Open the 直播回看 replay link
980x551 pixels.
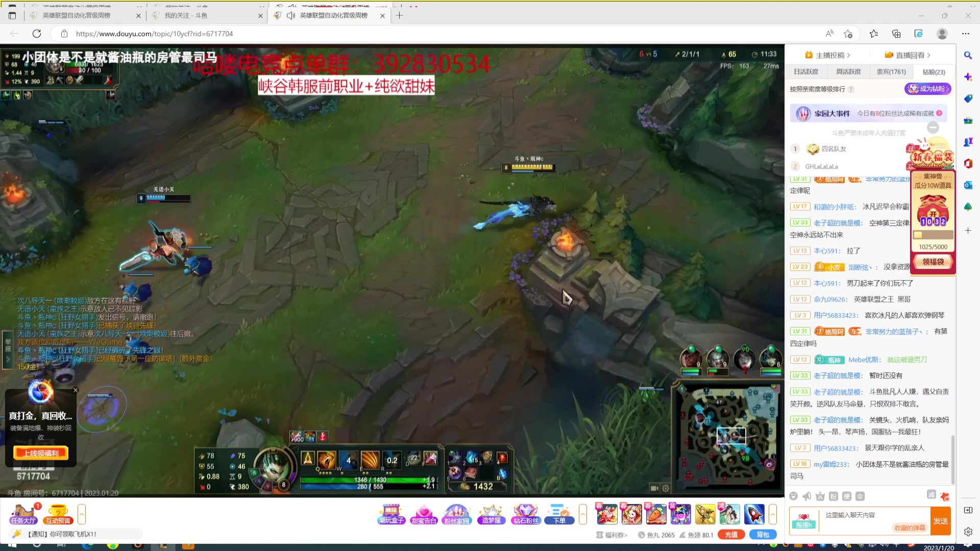908,55
